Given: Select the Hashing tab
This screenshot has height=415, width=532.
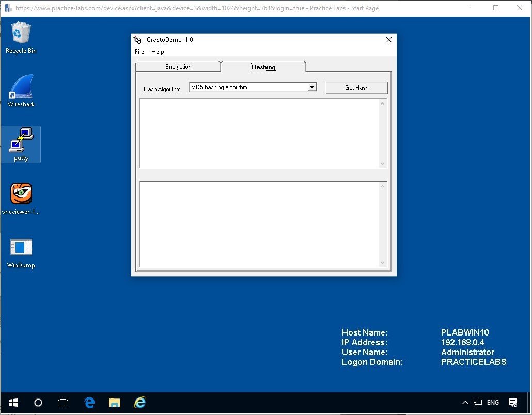Looking at the screenshot, I should [263, 67].
